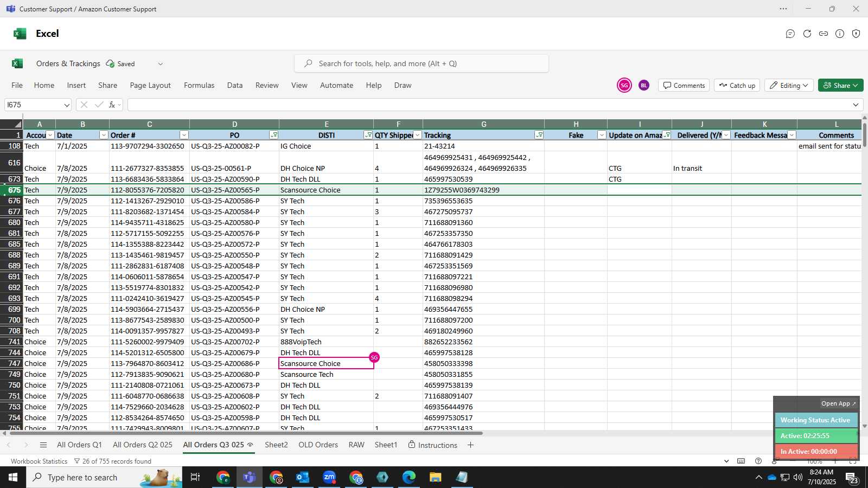Copy link icon in top right header
This screenshot has width=868, height=488.
[x=824, y=34]
